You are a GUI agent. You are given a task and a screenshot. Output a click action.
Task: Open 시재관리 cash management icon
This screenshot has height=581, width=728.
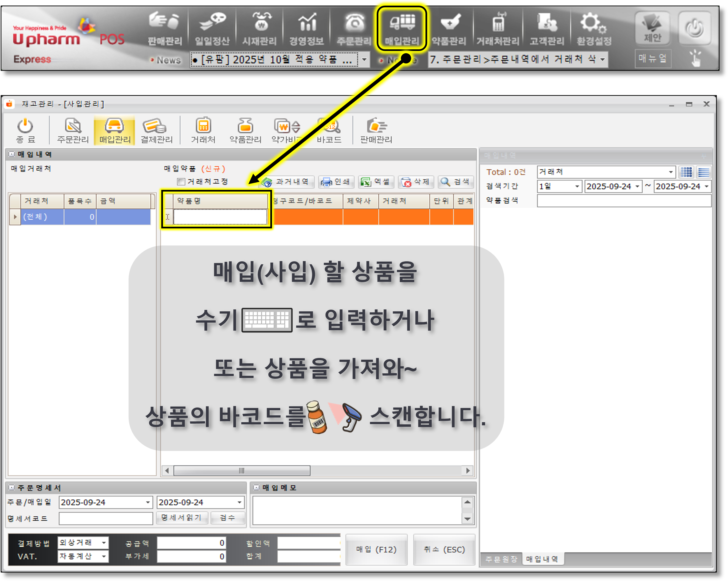[259, 30]
